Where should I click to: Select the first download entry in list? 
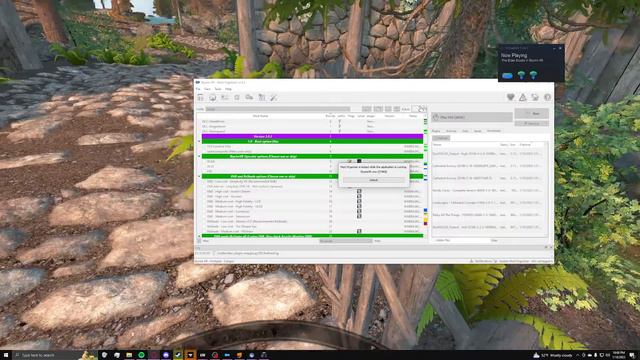488,154
